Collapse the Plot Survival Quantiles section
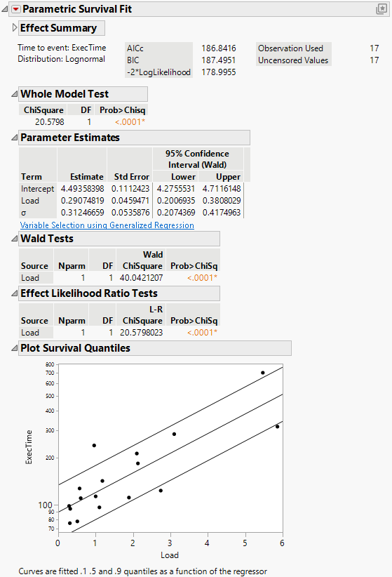 (x=14, y=347)
